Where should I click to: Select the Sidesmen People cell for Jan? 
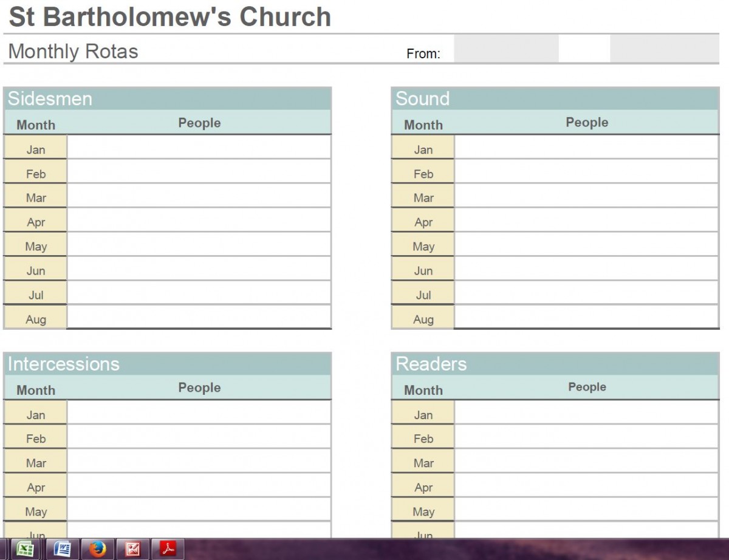click(x=199, y=147)
